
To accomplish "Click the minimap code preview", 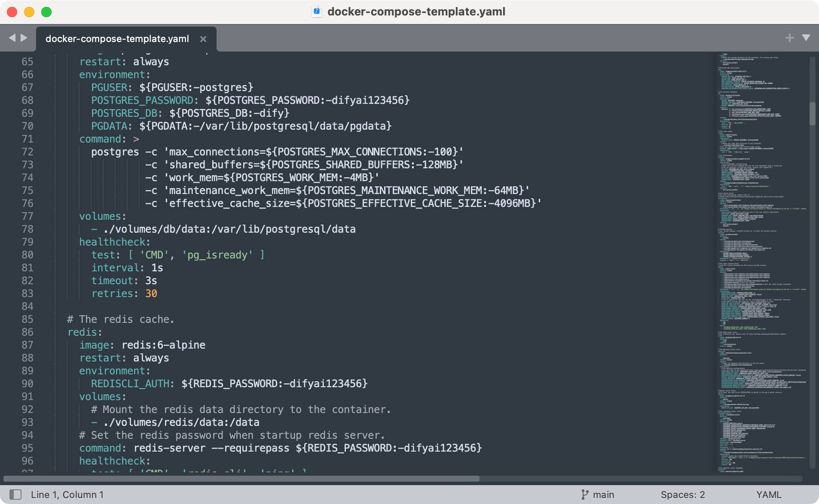I will [761, 258].
